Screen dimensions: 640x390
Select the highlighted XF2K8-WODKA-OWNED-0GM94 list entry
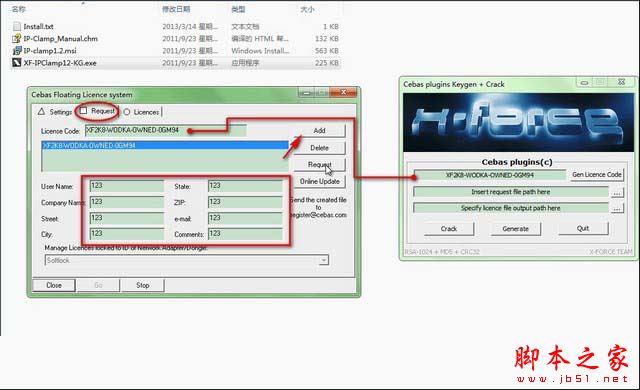[x=165, y=145]
